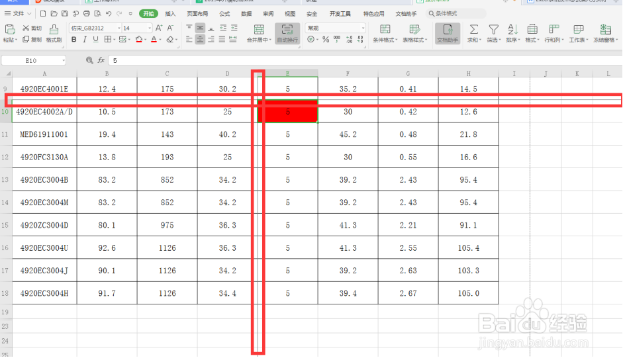Switch to the 开发工具 Developer tab

340,13
